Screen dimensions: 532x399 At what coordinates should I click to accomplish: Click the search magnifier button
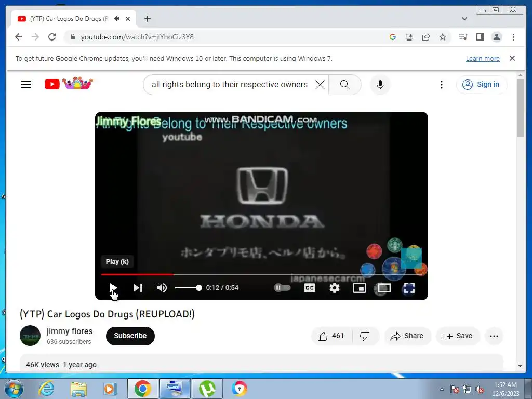click(x=345, y=85)
